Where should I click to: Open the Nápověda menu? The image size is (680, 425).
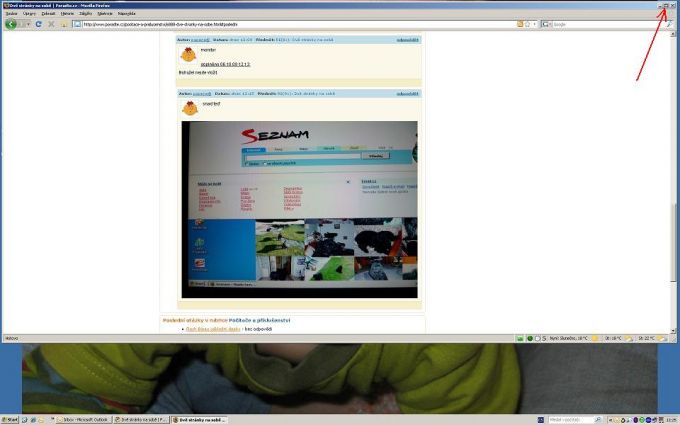click(127, 13)
